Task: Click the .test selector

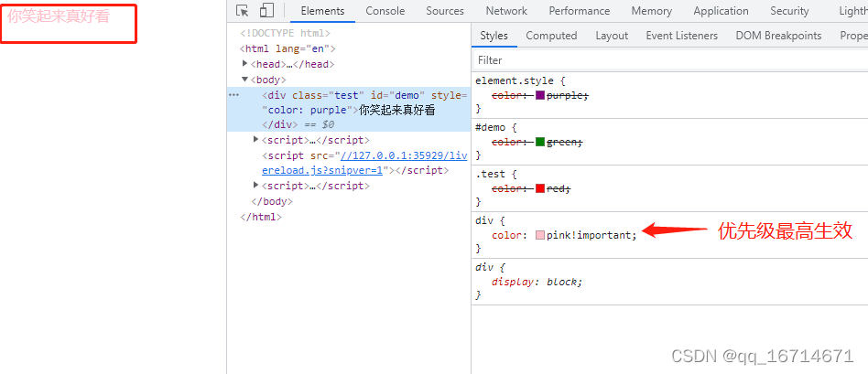Action: click(490, 174)
